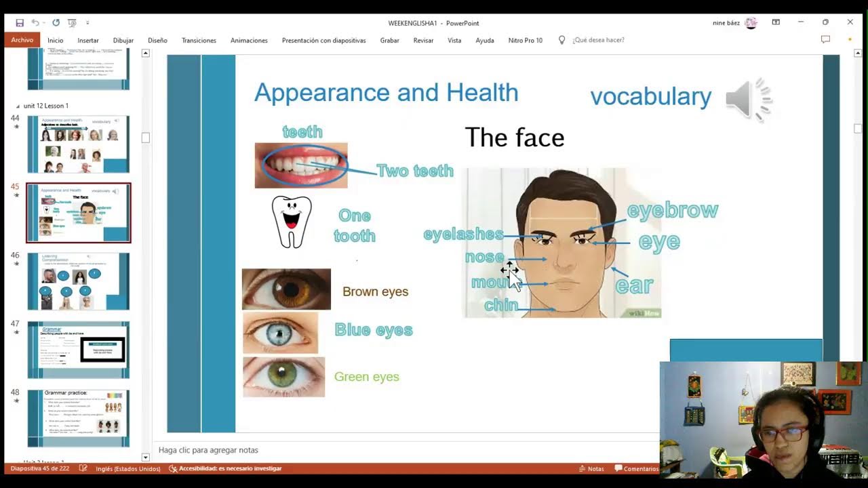Open Presentación con diapositivas tab
868x488 pixels.
pos(323,41)
